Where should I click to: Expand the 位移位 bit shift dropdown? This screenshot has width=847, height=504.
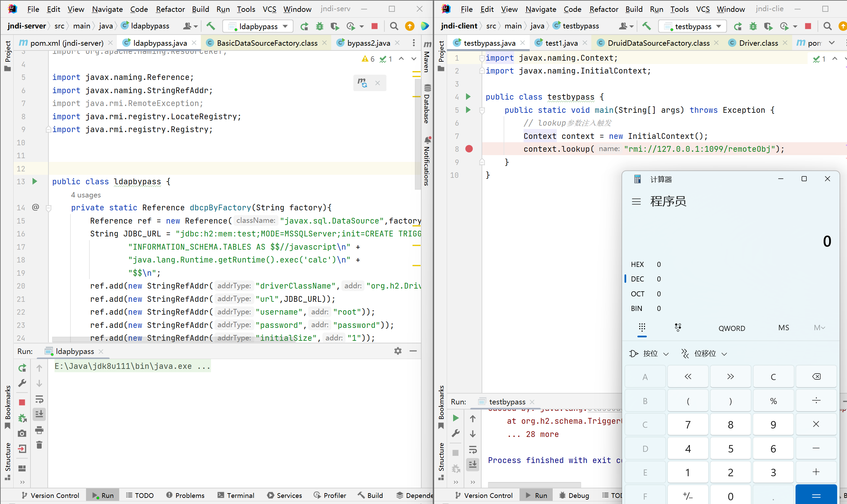[x=704, y=354]
